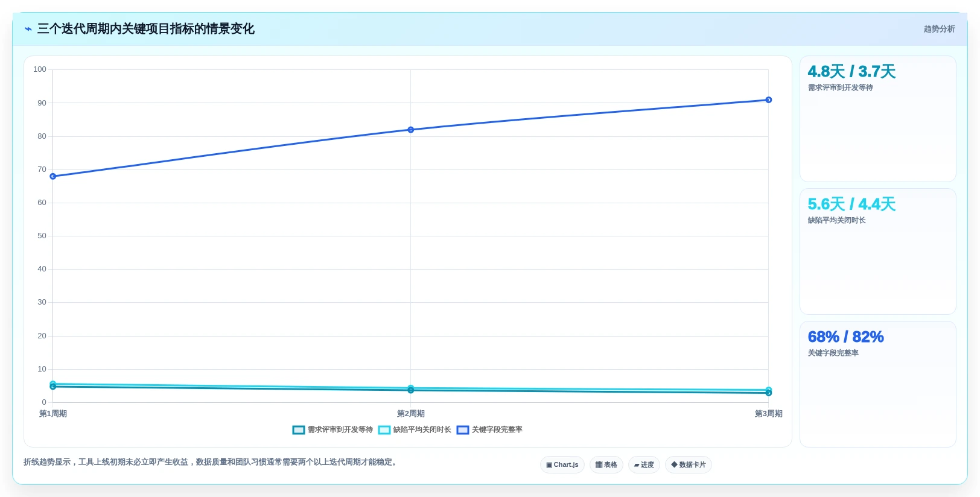Click the 趋势分析 label in header
Screen dimensions: 980x497
939,29
